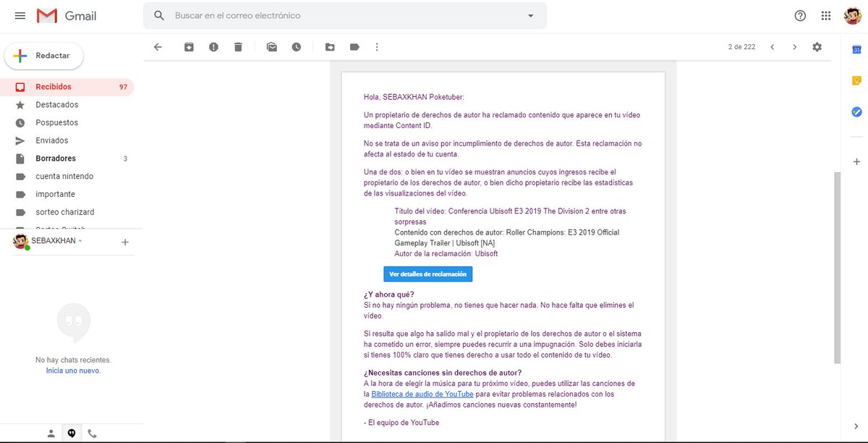Open Google Tasks side panel icon
Screen dimensions: 868x443
click(x=856, y=111)
